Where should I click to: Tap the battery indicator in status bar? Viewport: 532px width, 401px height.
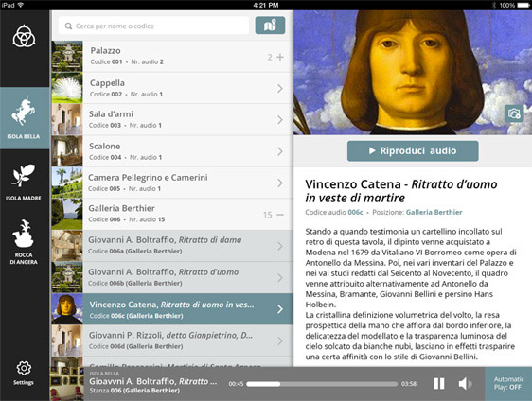point(523,5)
